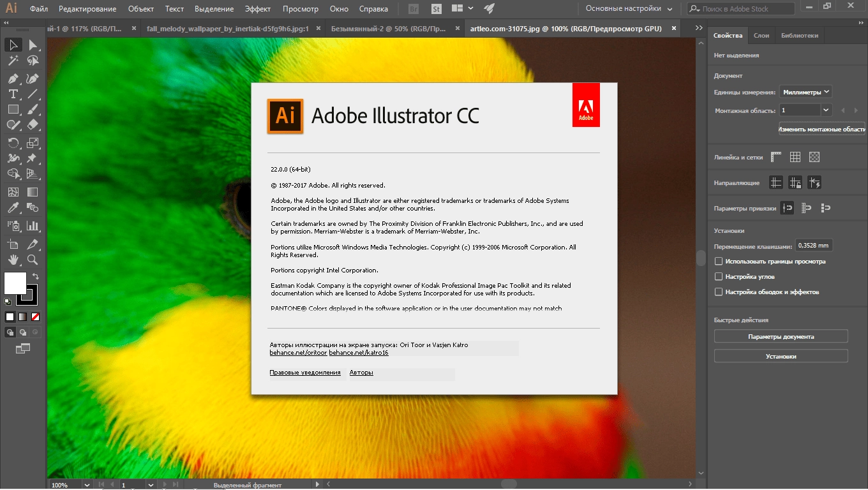
Task: Open Редактирование menu
Action: click(87, 9)
